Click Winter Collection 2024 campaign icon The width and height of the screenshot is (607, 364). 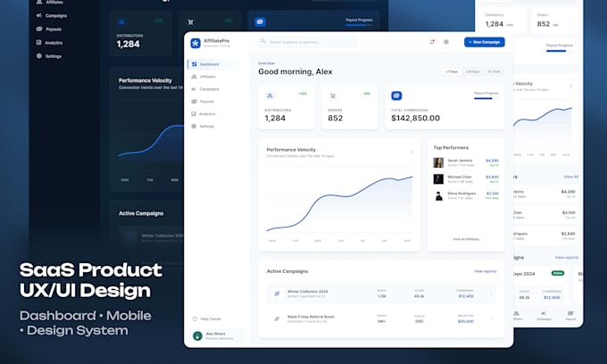point(277,294)
